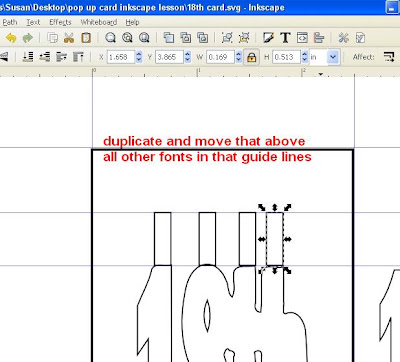Click the Undo arrow icon
This screenshot has height=362, width=400.
(x=11, y=38)
